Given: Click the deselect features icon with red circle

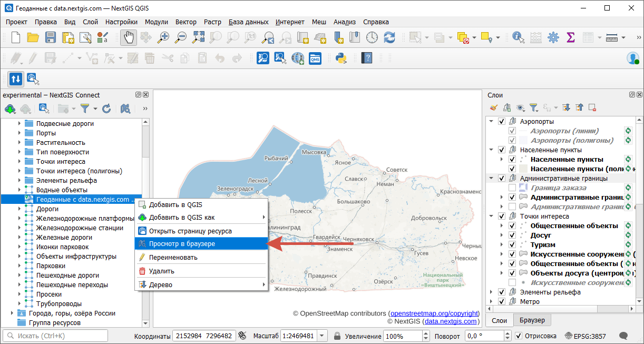Looking at the screenshot, I should pyautogui.click(x=464, y=37).
